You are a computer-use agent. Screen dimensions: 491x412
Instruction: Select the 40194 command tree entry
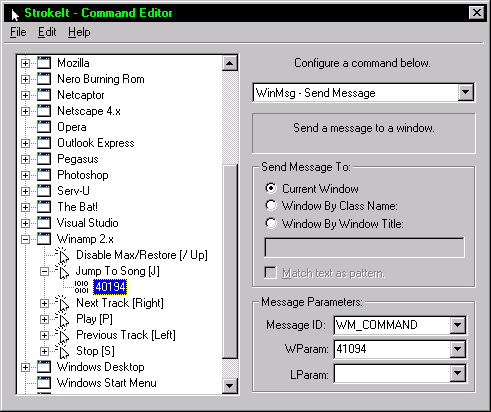pyautogui.click(x=110, y=287)
